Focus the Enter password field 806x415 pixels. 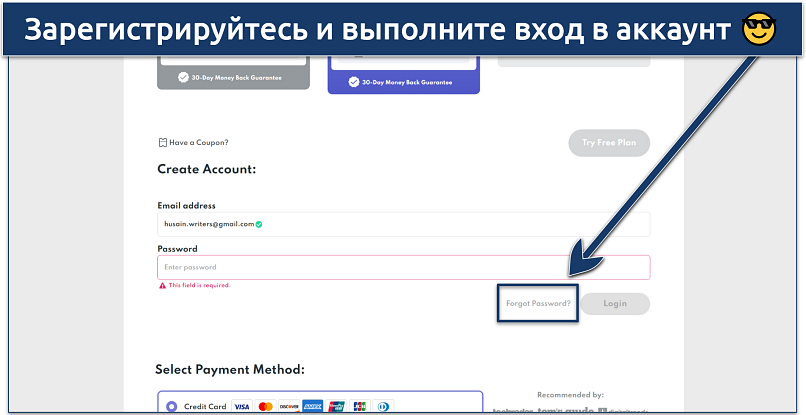pyautogui.click(x=404, y=267)
